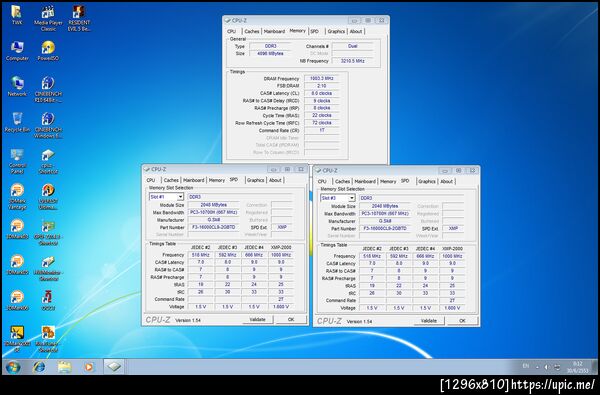Launch the HWMonitor shortcut
Viewport: 600px width, 395px height.
[48, 268]
